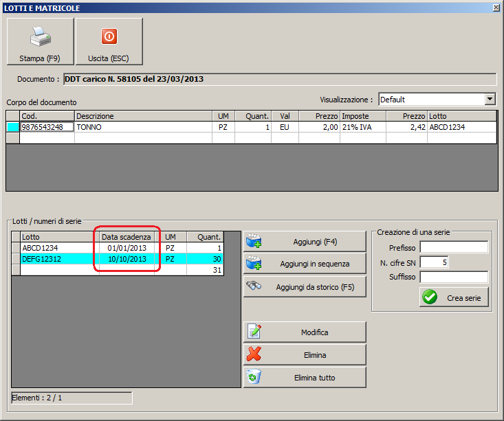Close the Lotti e Matricole window

pyautogui.click(x=496, y=8)
